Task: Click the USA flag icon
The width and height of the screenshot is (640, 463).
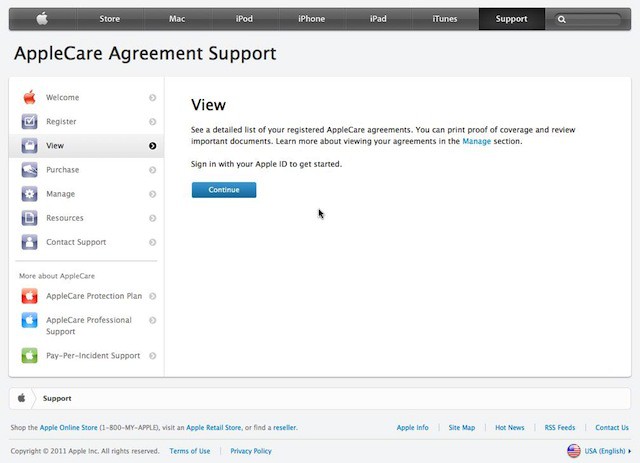Action: pos(574,451)
